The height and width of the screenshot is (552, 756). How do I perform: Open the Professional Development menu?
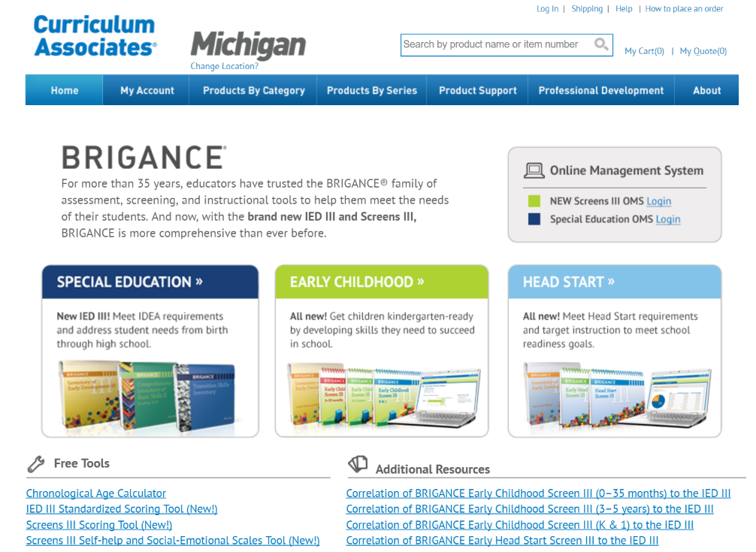(x=600, y=90)
